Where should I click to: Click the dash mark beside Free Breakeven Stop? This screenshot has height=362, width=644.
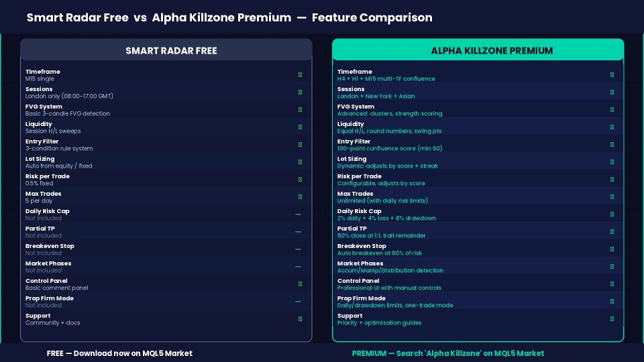tap(298, 249)
